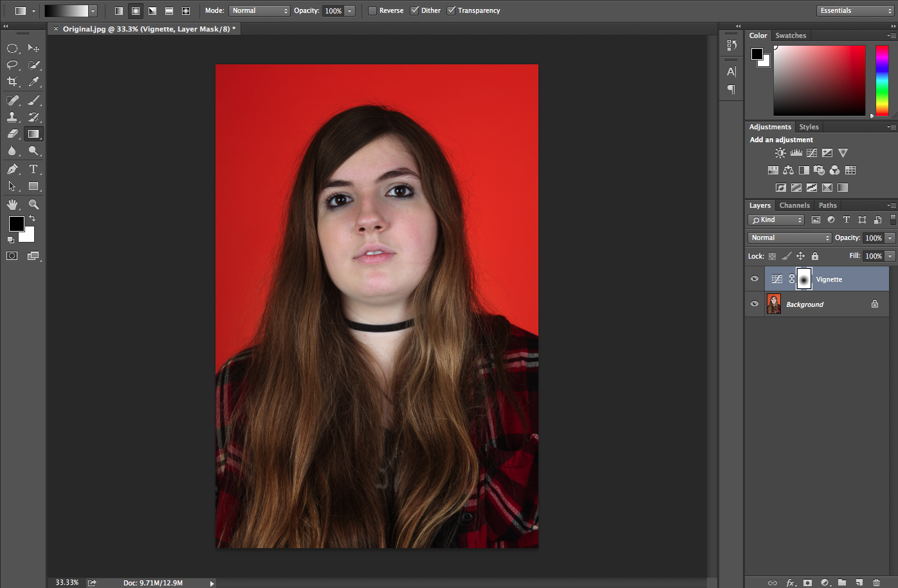
Task: Select the Elliptical Marquee tool
Action: 12,48
